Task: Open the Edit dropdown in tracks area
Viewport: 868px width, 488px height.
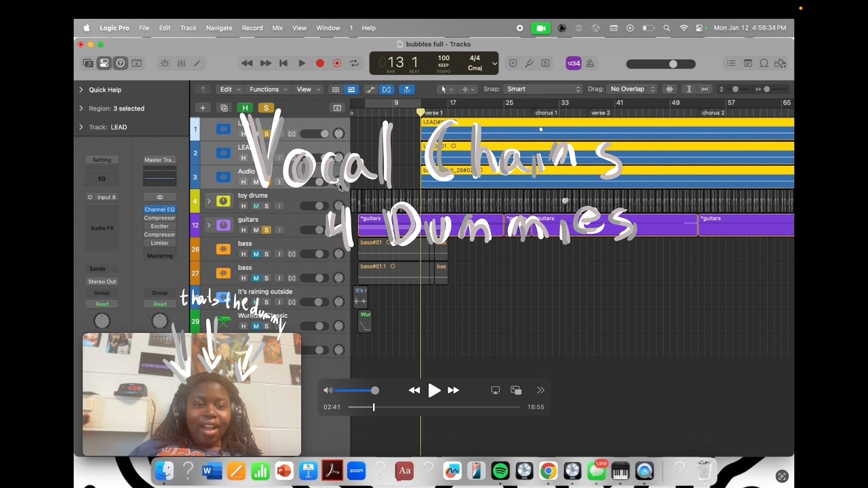Action: [230, 89]
